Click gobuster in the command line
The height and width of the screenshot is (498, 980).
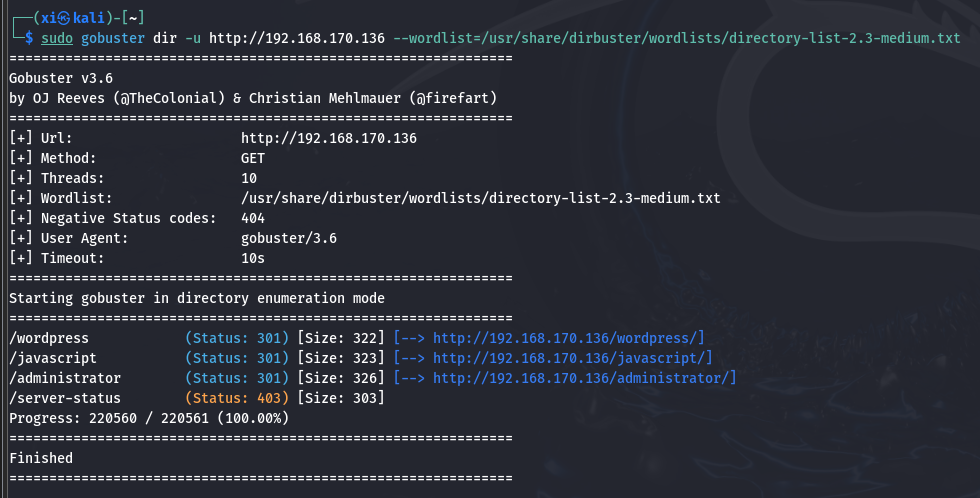pyautogui.click(x=113, y=38)
